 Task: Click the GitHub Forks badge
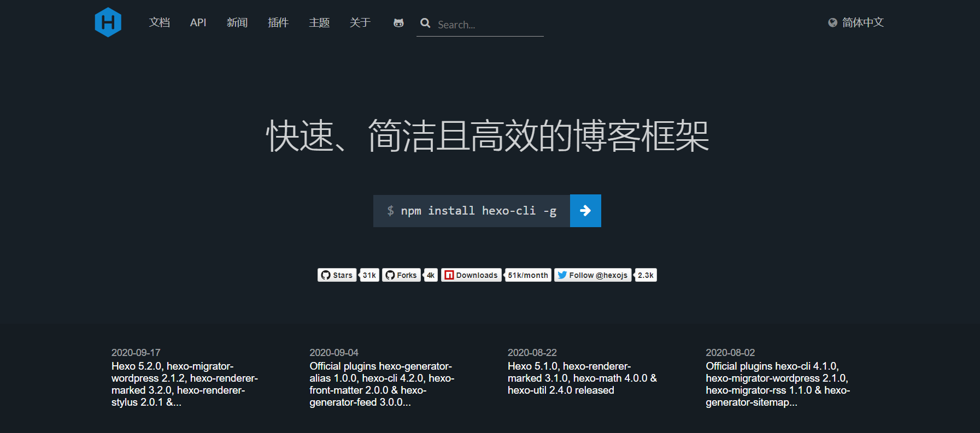pos(401,275)
